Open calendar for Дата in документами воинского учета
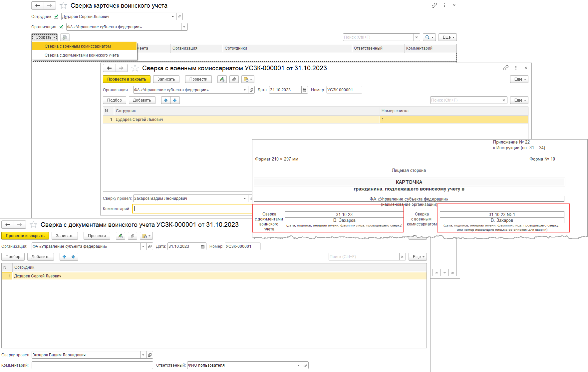Screen dimensions: 588x372 (203, 246)
